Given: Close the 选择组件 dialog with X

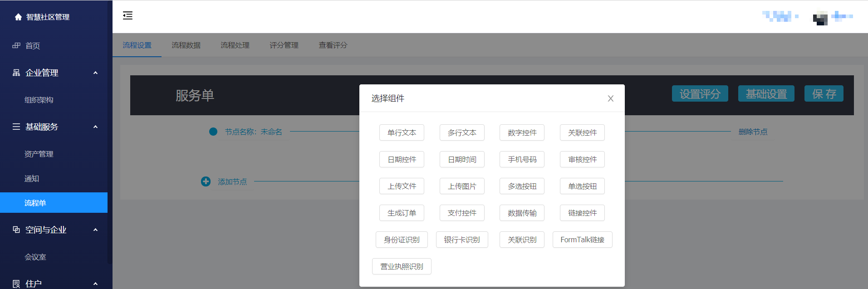Looking at the screenshot, I should (610, 98).
